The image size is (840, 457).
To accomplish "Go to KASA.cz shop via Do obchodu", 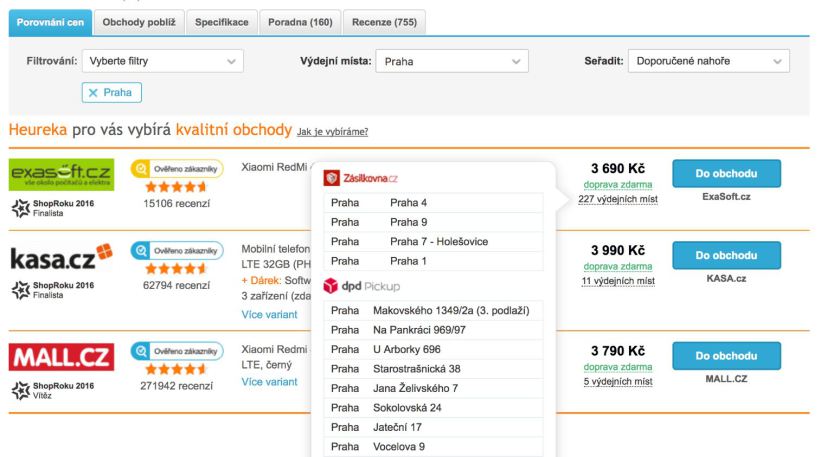I will [x=726, y=256].
